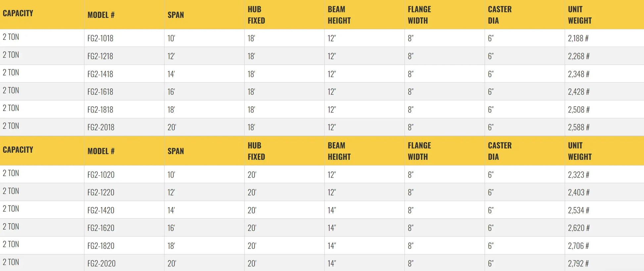
Task: Select model FG2-1620 cell
Action: tap(101, 228)
